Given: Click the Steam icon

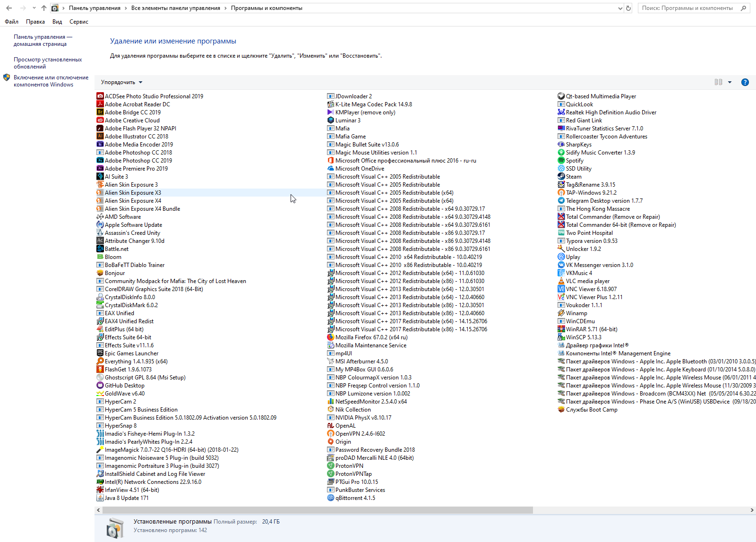Looking at the screenshot, I should [561, 177].
